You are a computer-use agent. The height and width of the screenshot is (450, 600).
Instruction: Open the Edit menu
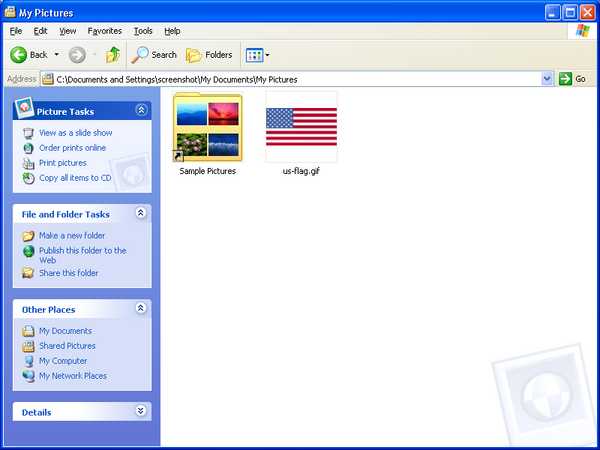point(40,31)
